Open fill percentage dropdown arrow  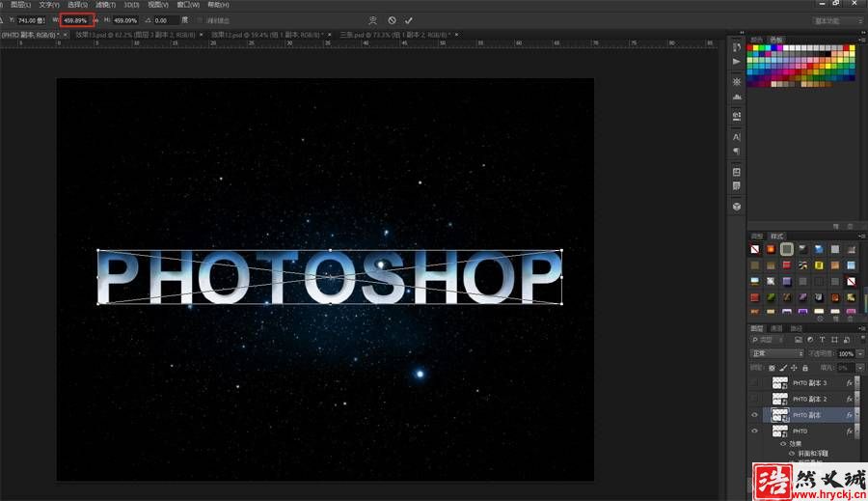click(x=860, y=368)
